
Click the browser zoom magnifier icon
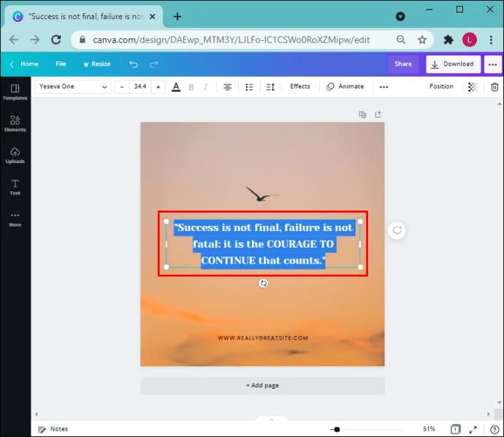(401, 40)
